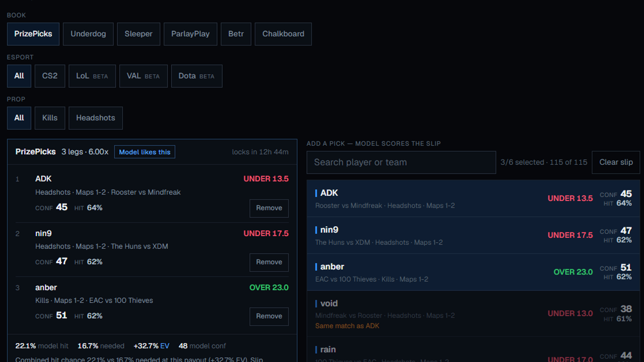This screenshot has width=644, height=362.
Task: Click 'Kills · Maps 1-2 · EAC vs 100 Thieves'
Action: tap(94, 300)
